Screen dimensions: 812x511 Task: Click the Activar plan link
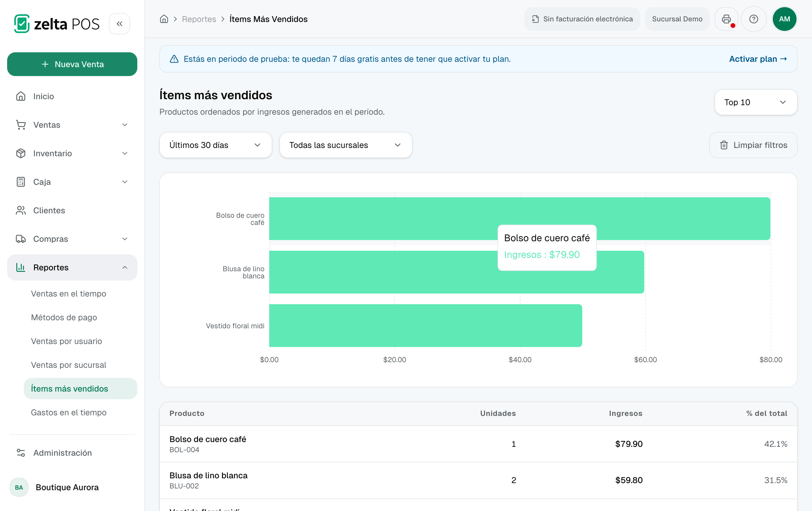click(x=758, y=59)
